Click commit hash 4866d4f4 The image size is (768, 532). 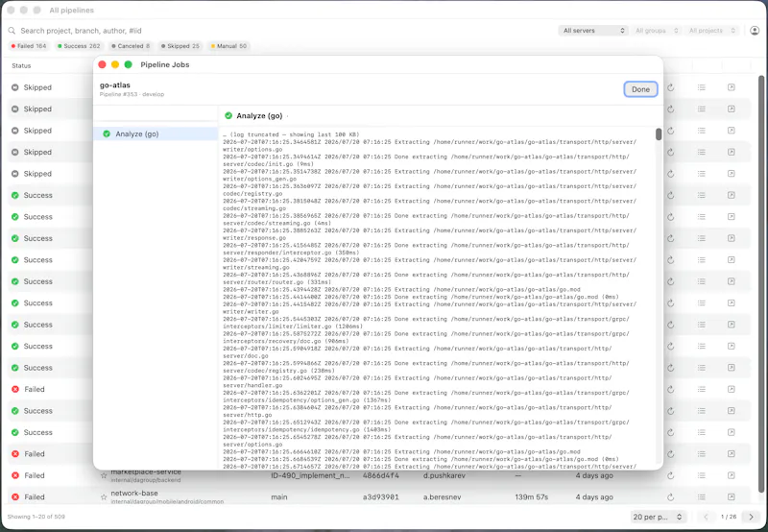[380, 475]
